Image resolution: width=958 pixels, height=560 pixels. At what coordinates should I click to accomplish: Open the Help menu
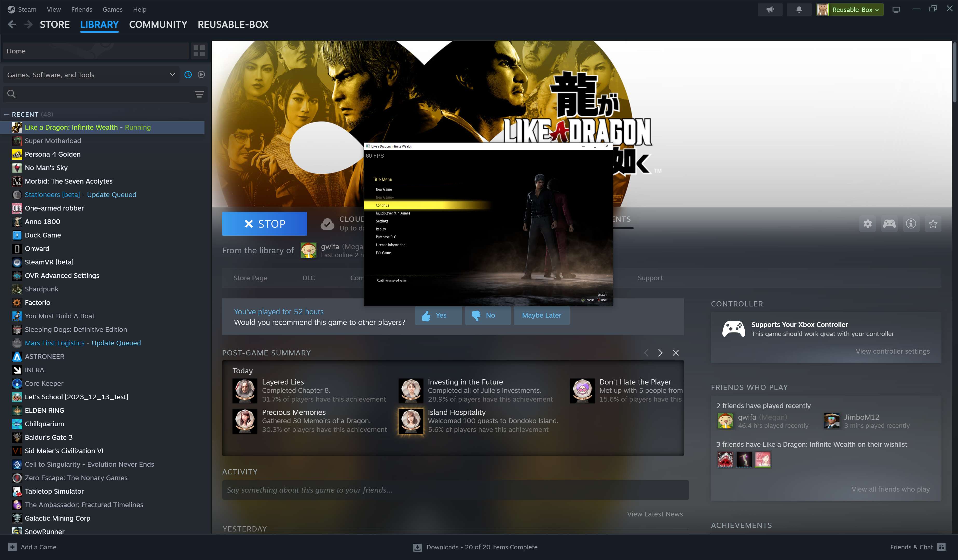(x=140, y=10)
